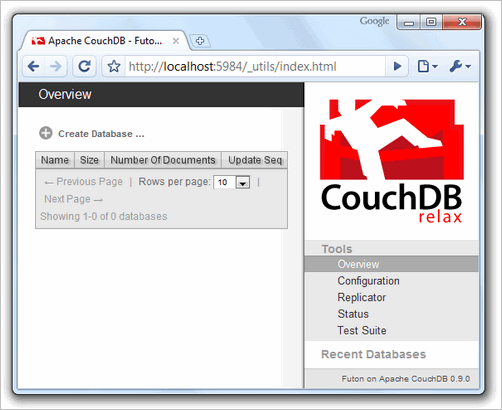The image size is (502, 410).
Task: Click the CouchDB favicon on the tab
Action: 38,41
